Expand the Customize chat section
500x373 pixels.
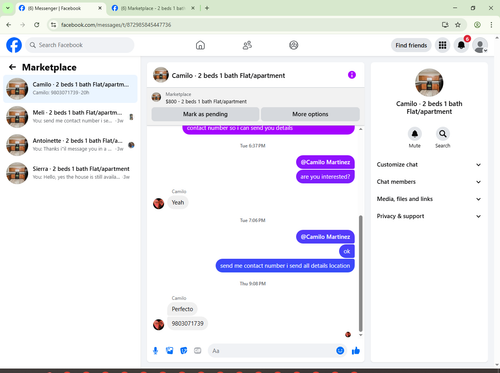429,165
